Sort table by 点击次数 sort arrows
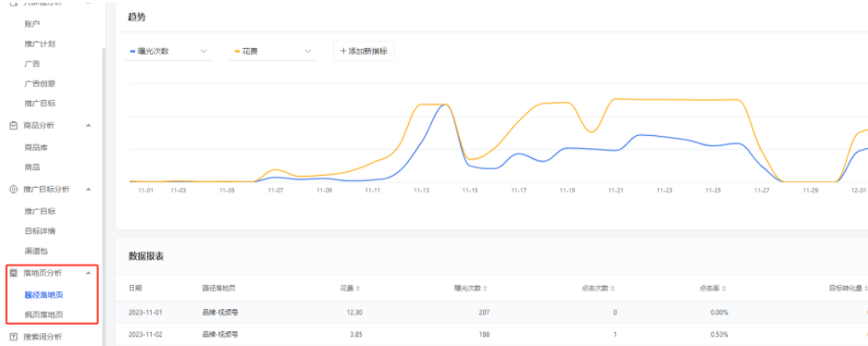868x346 pixels. tap(613, 289)
